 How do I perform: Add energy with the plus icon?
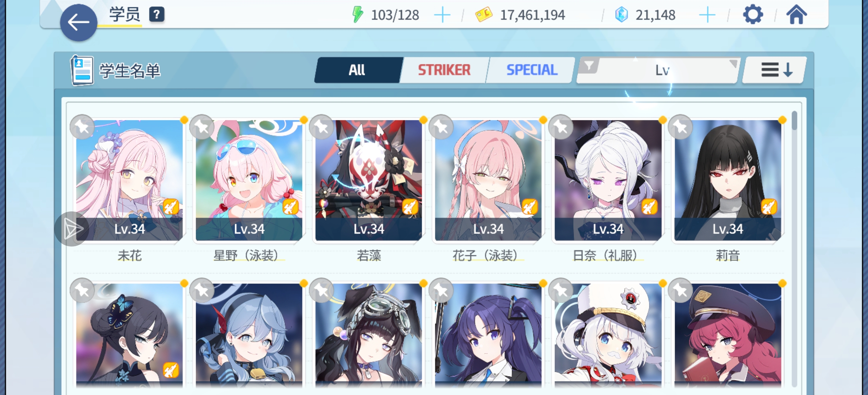point(442,15)
